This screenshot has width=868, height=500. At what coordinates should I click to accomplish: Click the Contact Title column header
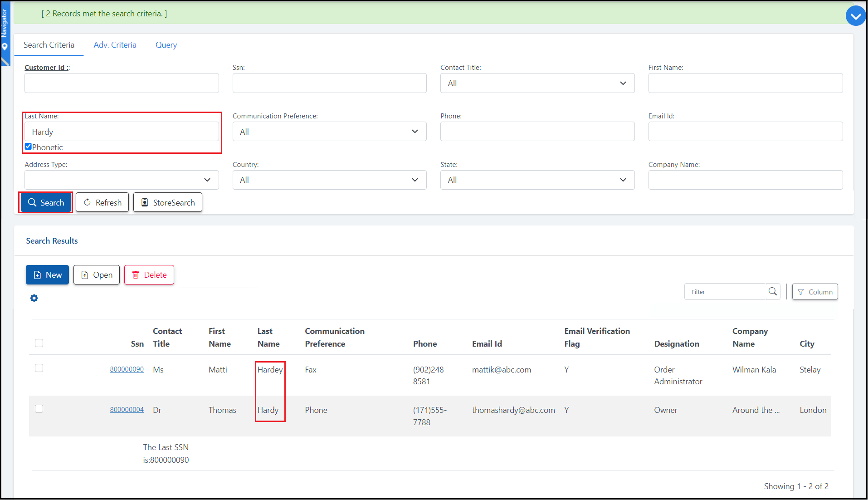167,338
